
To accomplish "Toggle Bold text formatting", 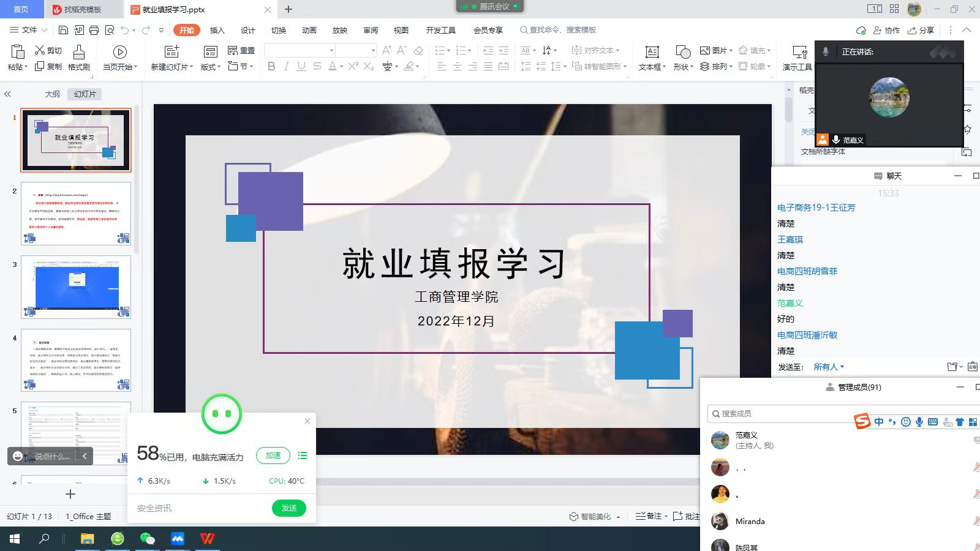I will [271, 66].
